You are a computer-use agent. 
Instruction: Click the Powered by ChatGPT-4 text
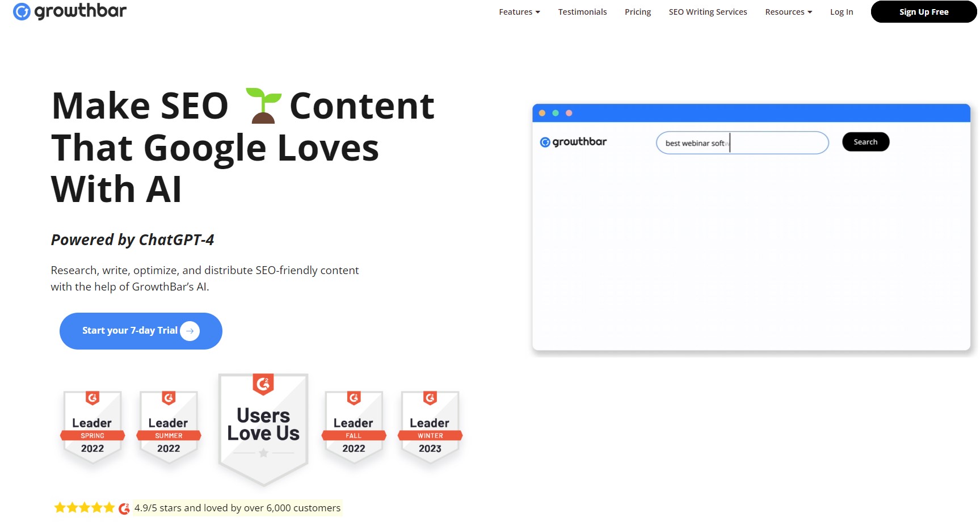click(132, 240)
